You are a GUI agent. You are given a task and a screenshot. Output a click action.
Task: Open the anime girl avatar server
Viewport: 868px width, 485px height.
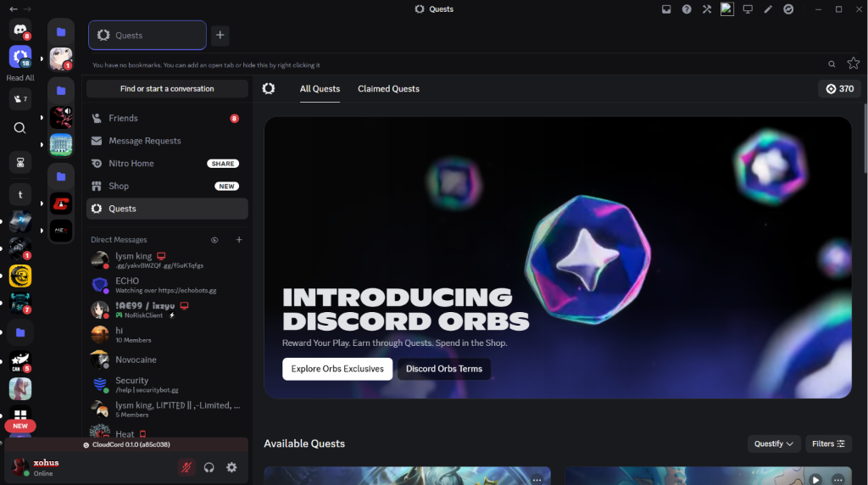click(x=61, y=59)
